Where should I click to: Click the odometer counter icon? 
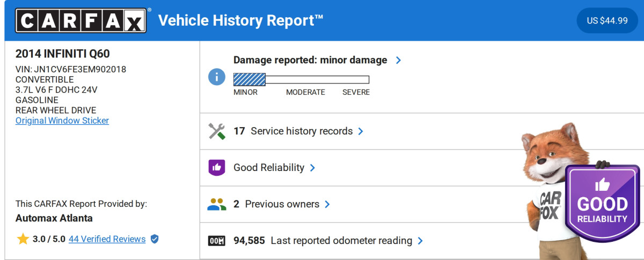216,241
